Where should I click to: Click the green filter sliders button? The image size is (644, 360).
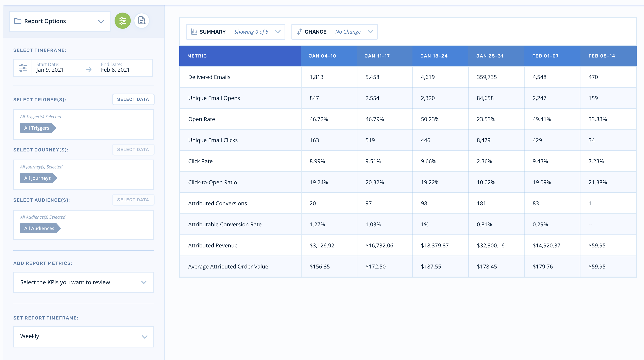click(x=122, y=21)
